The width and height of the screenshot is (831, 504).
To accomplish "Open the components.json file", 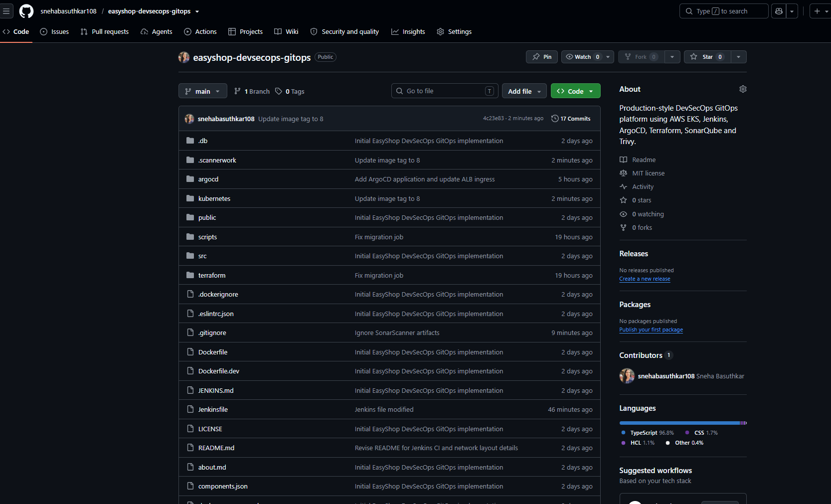I will (223, 486).
